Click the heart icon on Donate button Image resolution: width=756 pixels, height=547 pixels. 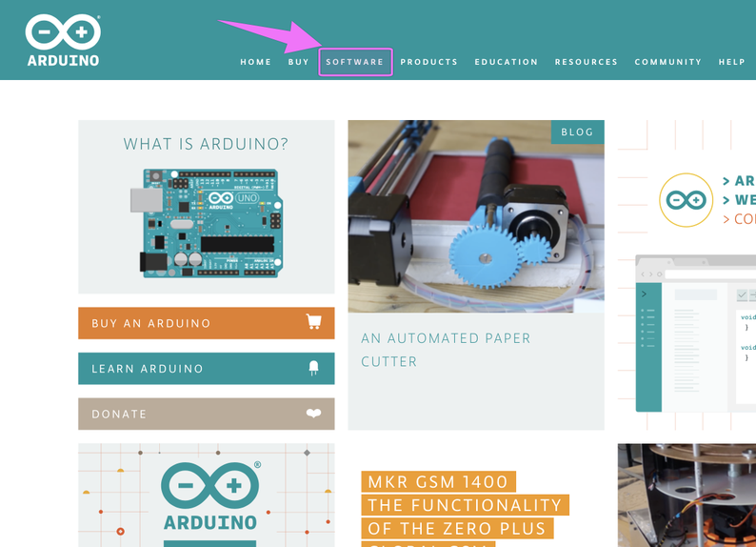pyautogui.click(x=313, y=414)
